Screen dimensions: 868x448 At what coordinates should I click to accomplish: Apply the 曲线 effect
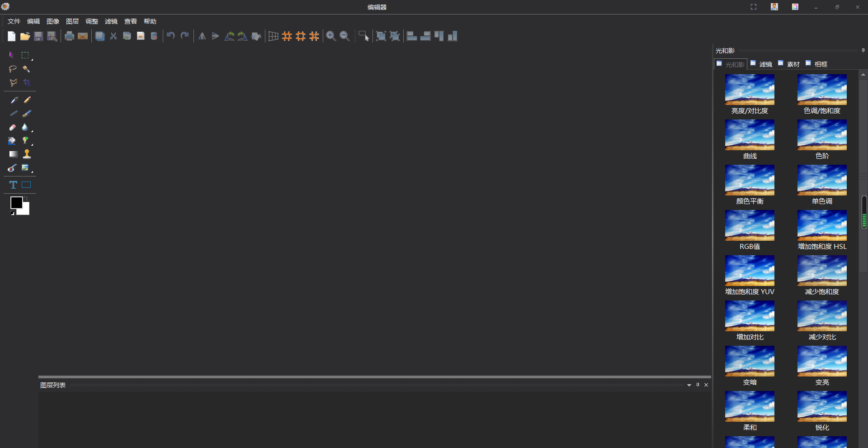(750, 140)
